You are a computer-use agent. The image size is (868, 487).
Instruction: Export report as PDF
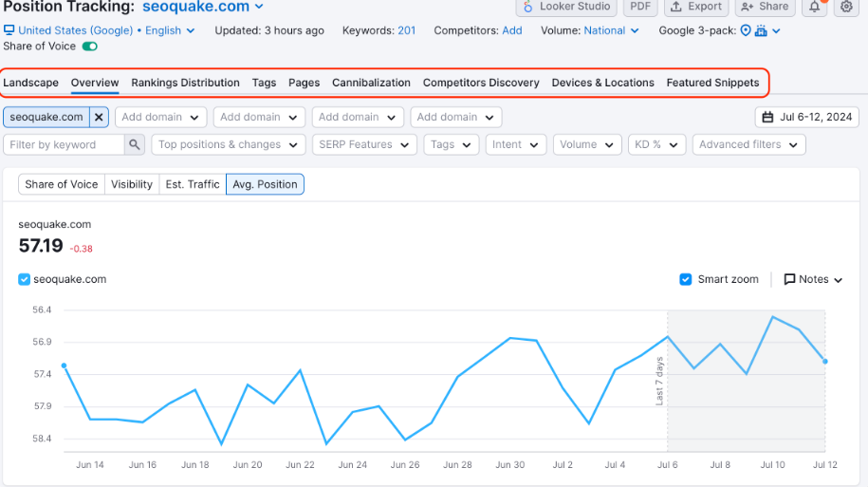pos(640,7)
